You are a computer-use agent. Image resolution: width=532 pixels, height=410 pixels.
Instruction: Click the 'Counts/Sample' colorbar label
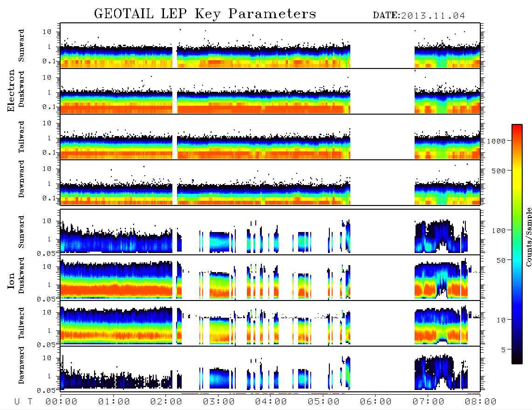point(528,237)
